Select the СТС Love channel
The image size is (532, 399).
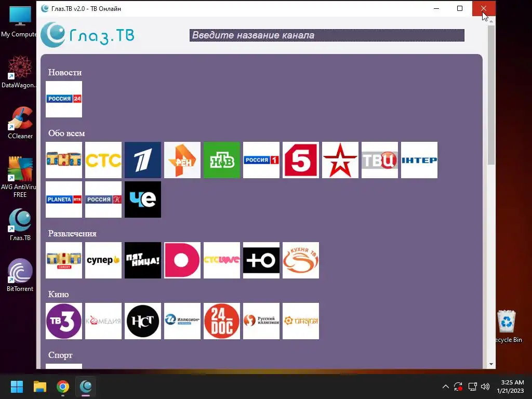click(222, 260)
